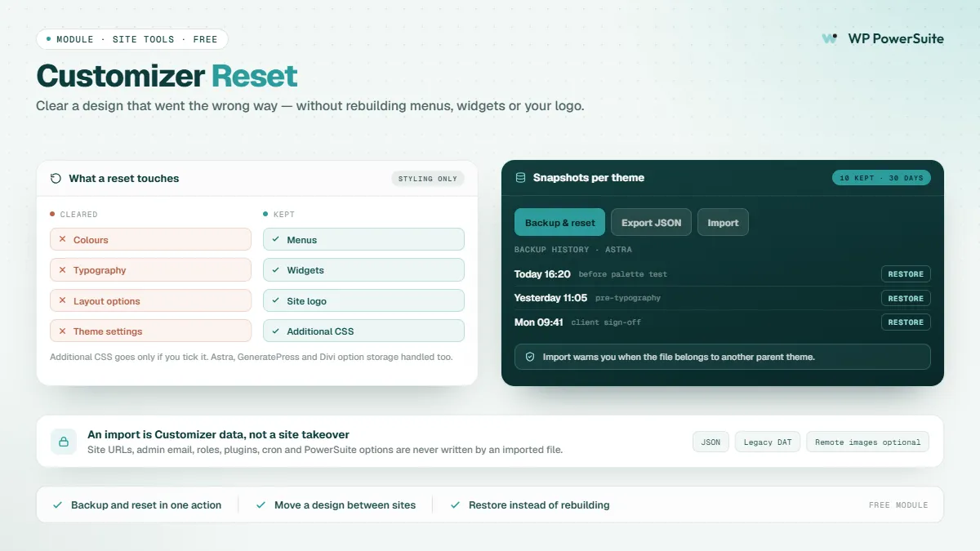This screenshot has width=980, height=551.
Task: Click the BACKUP HISTORY · ASTRA label
Action: [573, 249]
